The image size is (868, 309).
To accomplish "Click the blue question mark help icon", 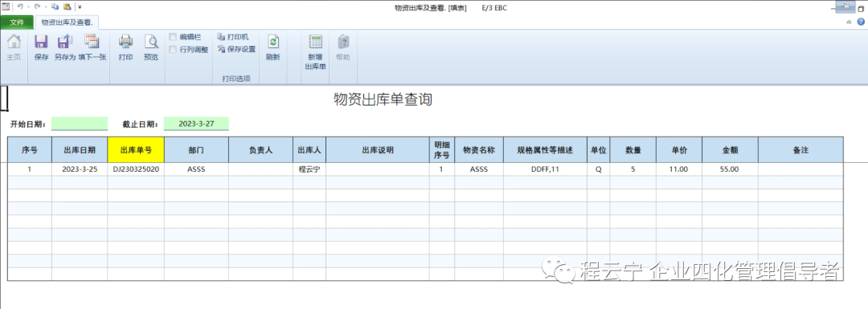I will tap(861, 22).
